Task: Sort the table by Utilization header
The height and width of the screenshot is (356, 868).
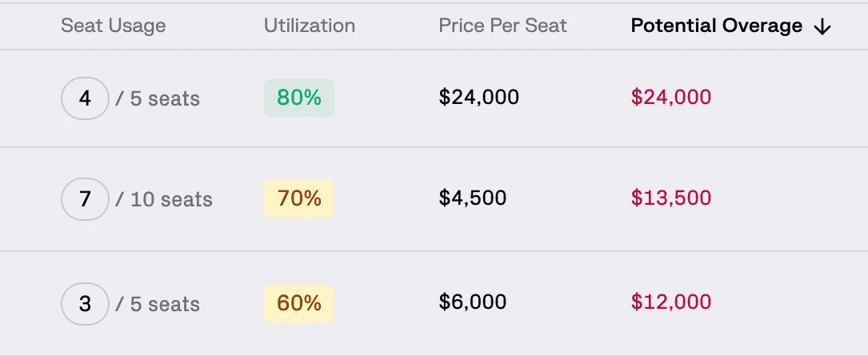Action: point(309,26)
